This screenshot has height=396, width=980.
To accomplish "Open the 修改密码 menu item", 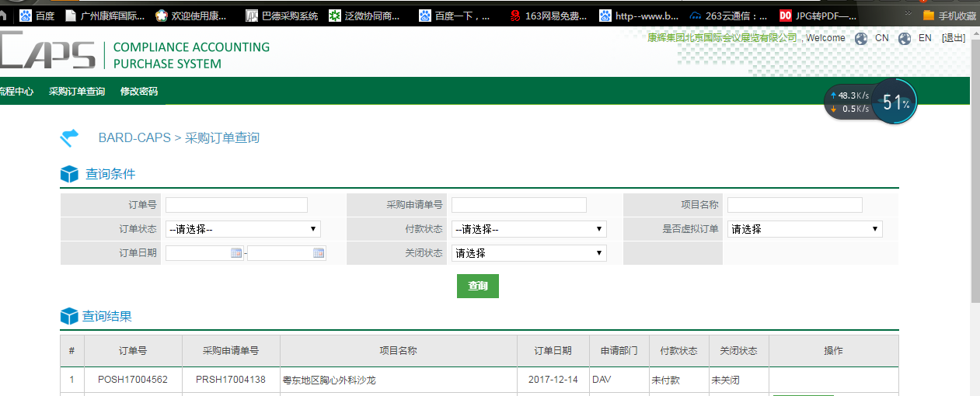I will pos(139,92).
